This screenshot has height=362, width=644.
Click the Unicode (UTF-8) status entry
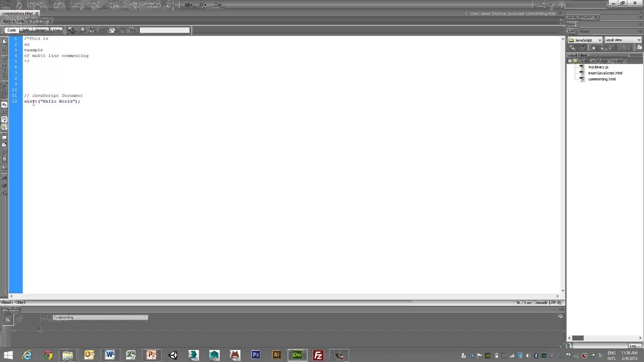tap(547, 303)
